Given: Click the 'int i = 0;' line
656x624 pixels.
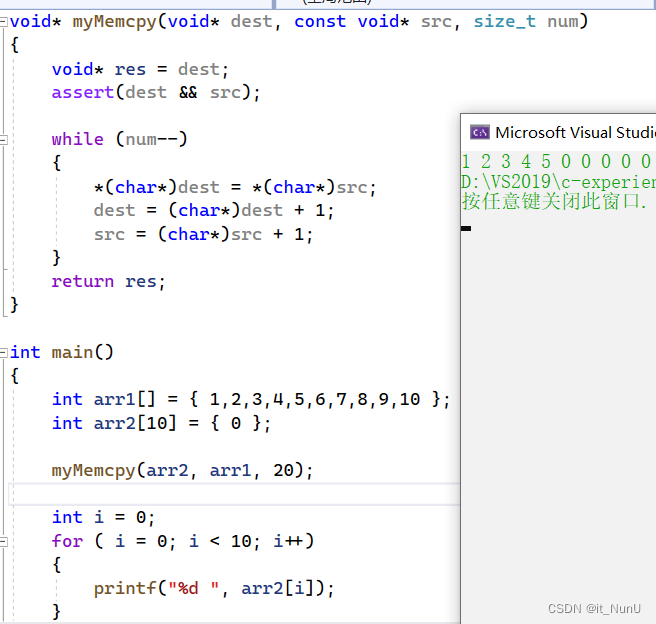Looking at the screenshot, I should pyautogui.click(x=103, y=518).
